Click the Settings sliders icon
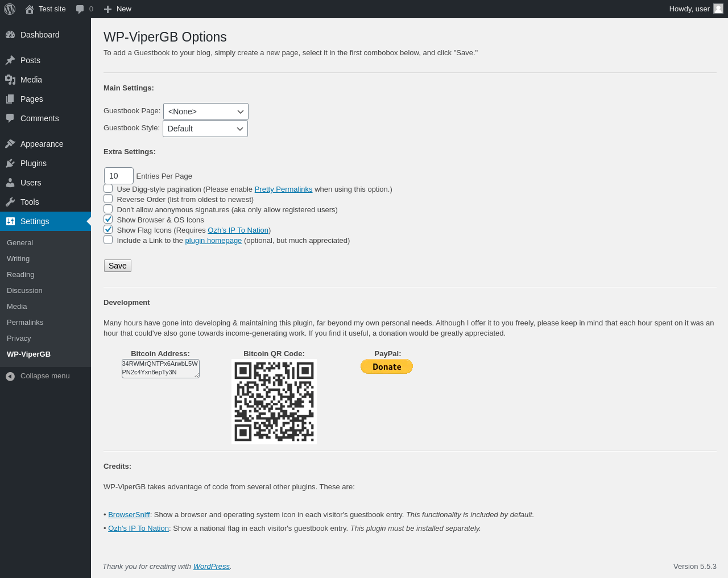This screenshot has height=578, width=728. pyautogui.click(x=10, y=221)
